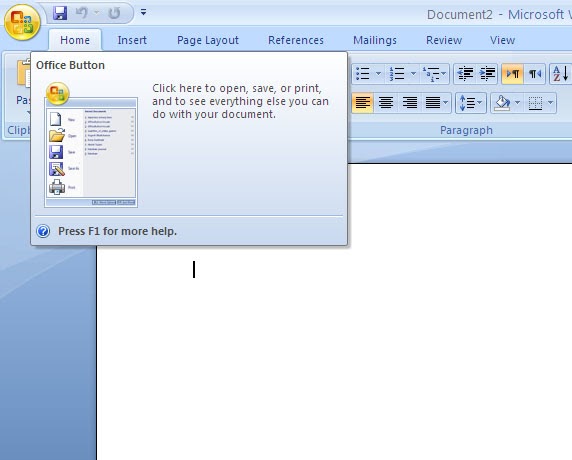
Task: Open the Office Button menu
Action: [22, 22]
